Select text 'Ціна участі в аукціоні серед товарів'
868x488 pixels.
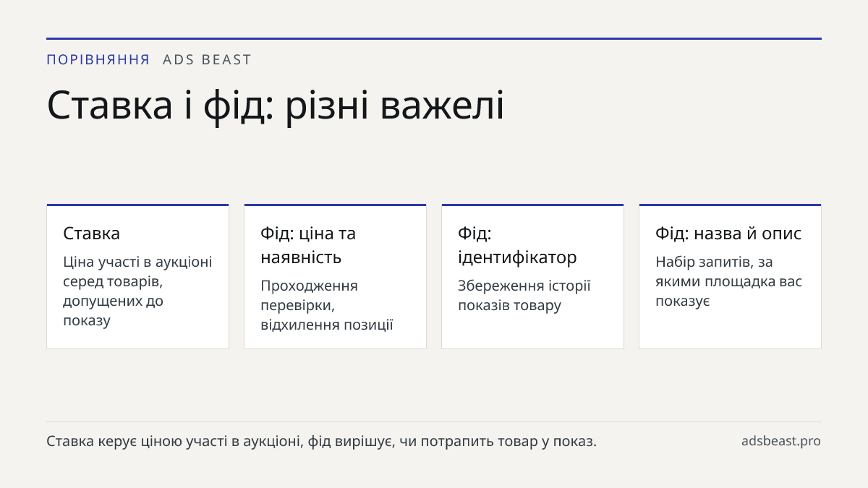[x=137, y=271]
